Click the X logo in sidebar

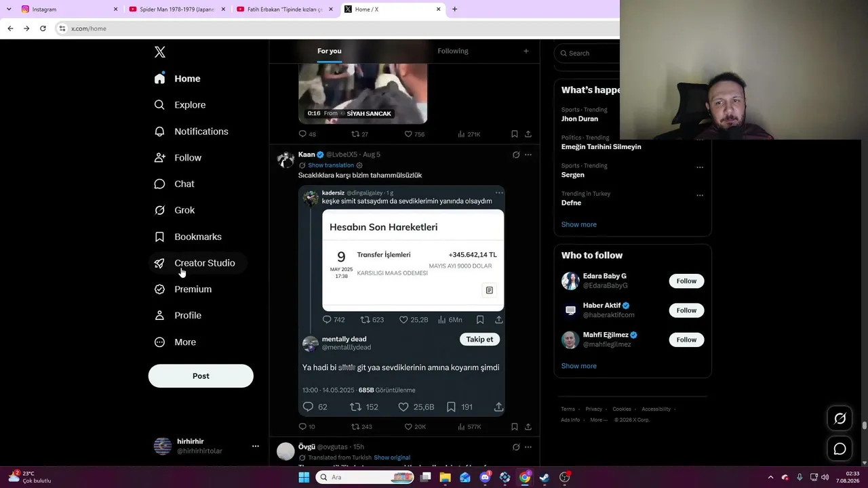click(160, 52)
